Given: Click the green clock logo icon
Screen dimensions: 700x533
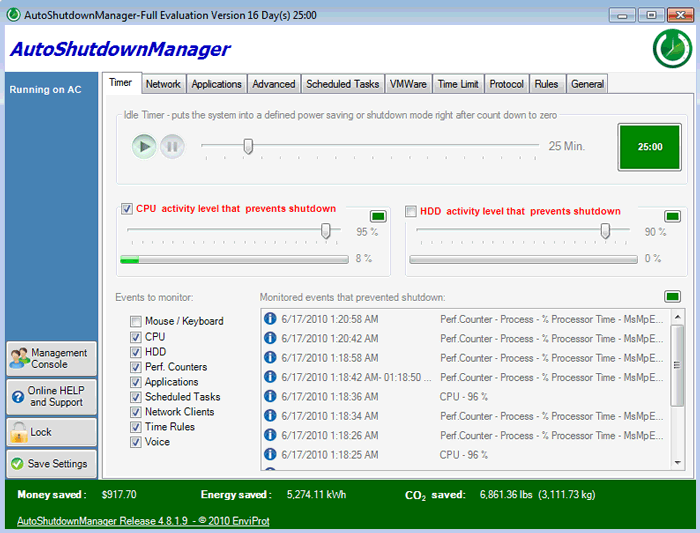Looking at the screenshot, I should [x=672, y=49].
